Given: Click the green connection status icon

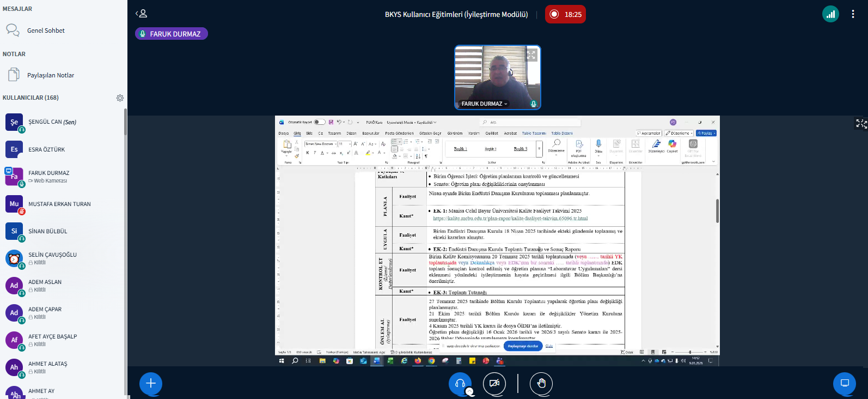Looking at the screenshot, I should pyautogui.click(x=830, y=14).
